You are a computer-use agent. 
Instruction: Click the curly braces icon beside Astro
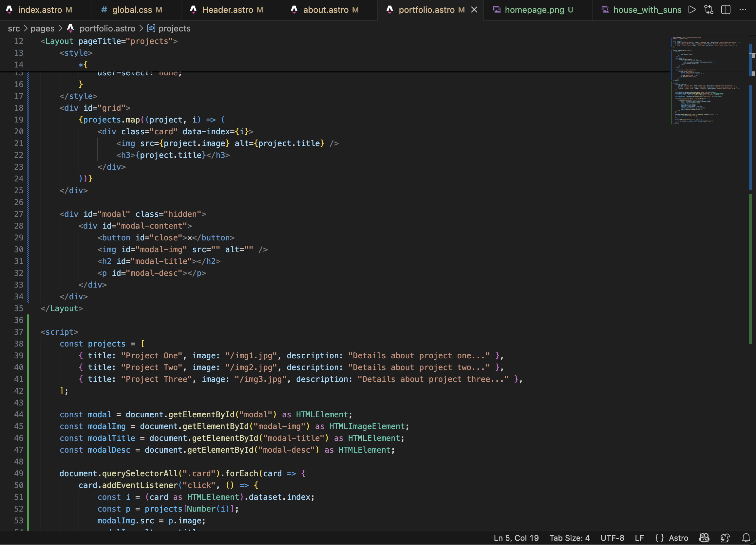[659, 538]
